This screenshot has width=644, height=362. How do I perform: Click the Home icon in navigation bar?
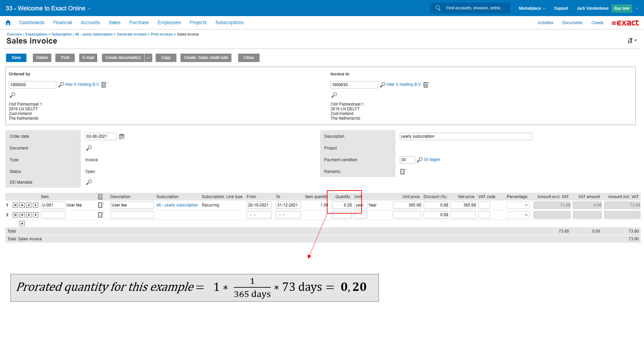(8, 23)
